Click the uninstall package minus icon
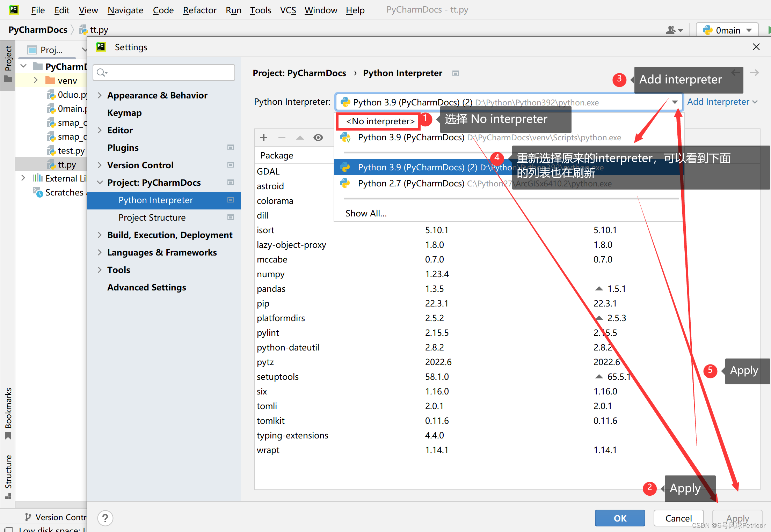Viewport: 771px width, 532px height. click(x=282, y=138)
